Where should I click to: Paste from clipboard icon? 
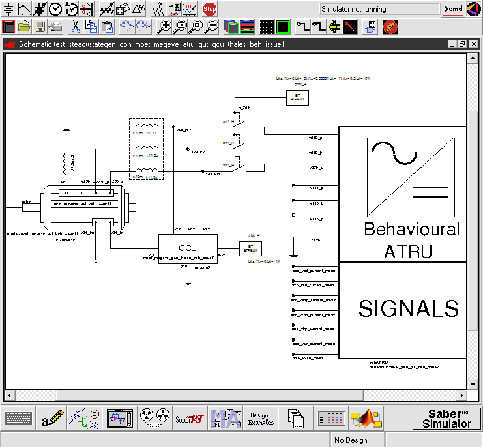point(107,27)
